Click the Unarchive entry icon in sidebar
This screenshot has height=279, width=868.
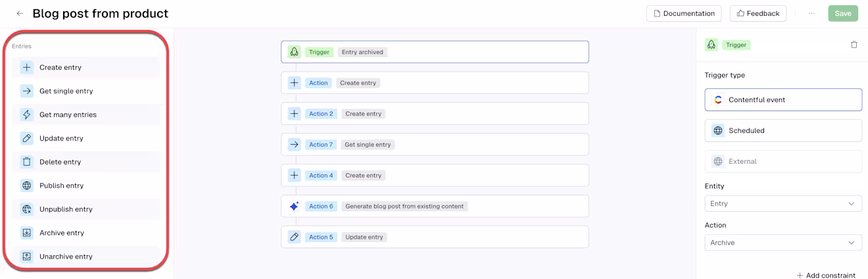(x=27, y=257)
